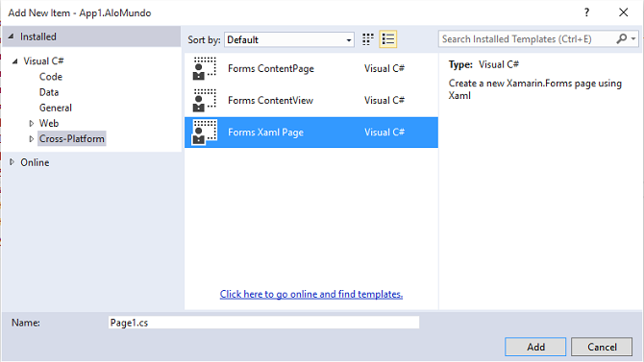Click the Forms Xaml Page template icon
Screen dimensions: 644x362
pos(205,132)
